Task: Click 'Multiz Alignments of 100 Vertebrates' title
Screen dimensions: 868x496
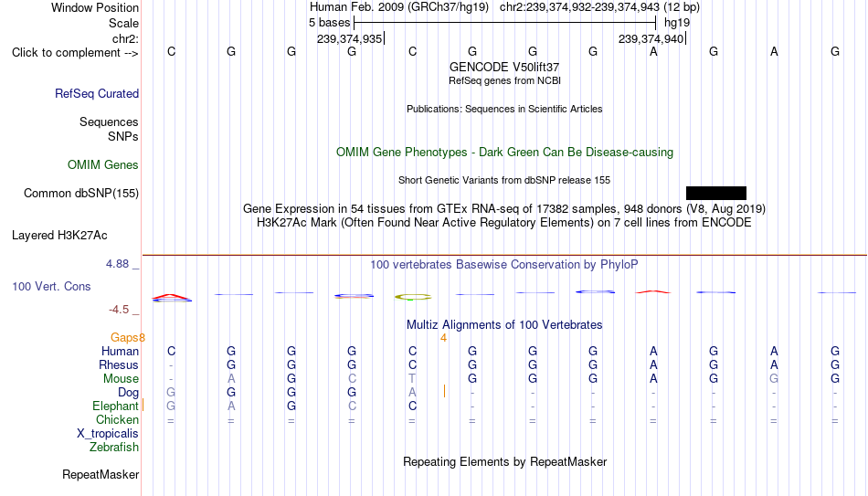Action: [x=504, y=325]
